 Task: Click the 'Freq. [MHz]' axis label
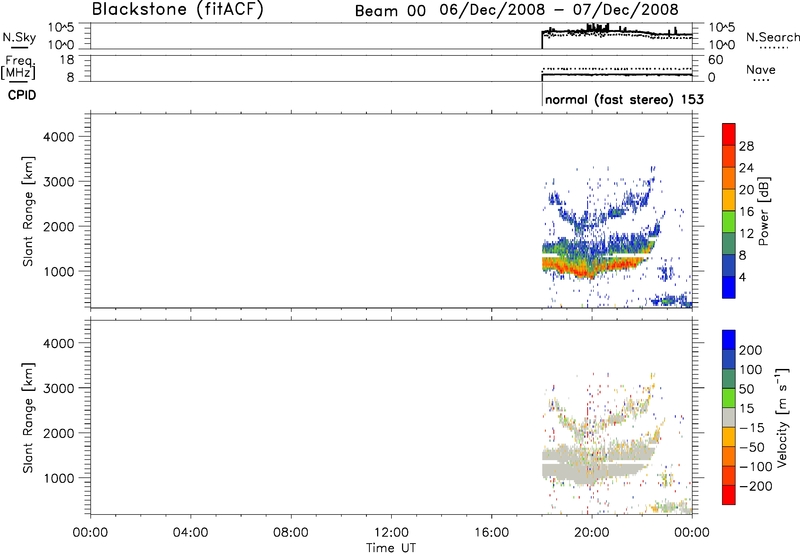[18, 68]
